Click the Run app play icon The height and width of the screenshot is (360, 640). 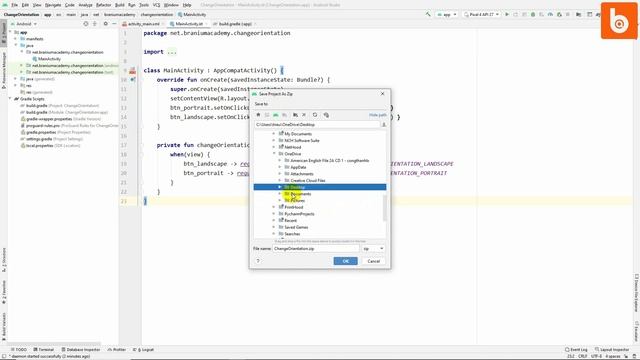[507, 14]
